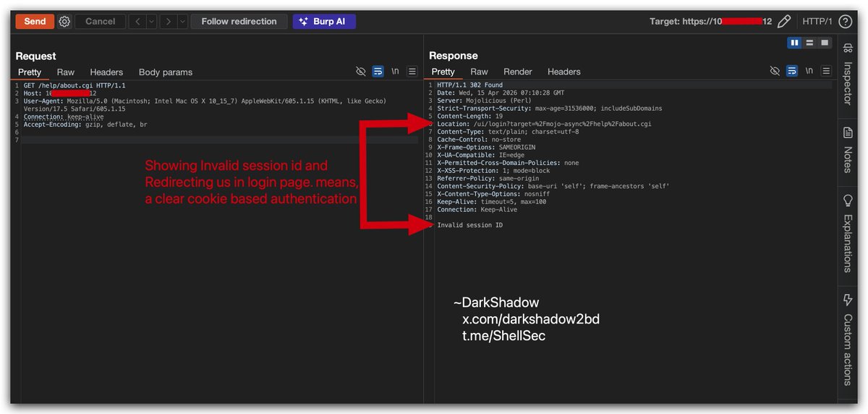Select the Request Pretty tab

[30, 72]
